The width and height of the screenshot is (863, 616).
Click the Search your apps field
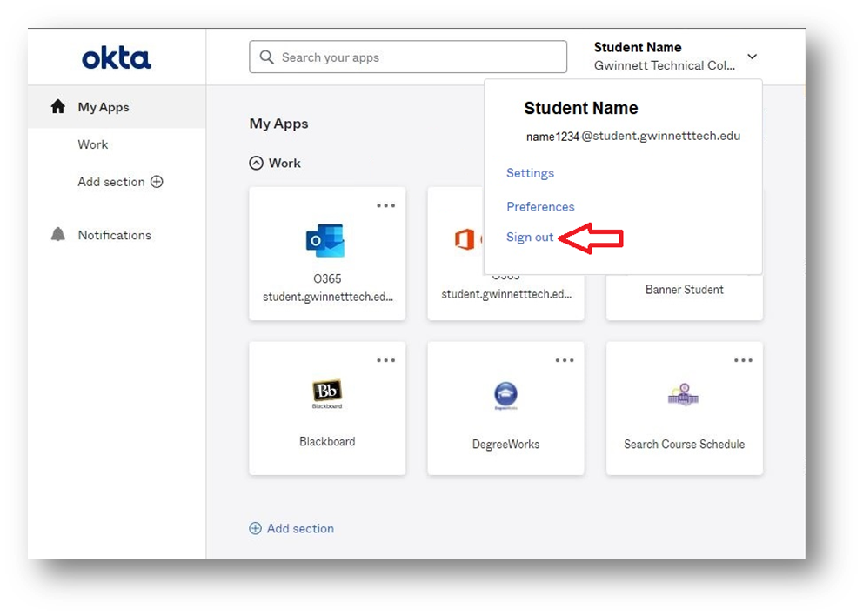point(408,57)
